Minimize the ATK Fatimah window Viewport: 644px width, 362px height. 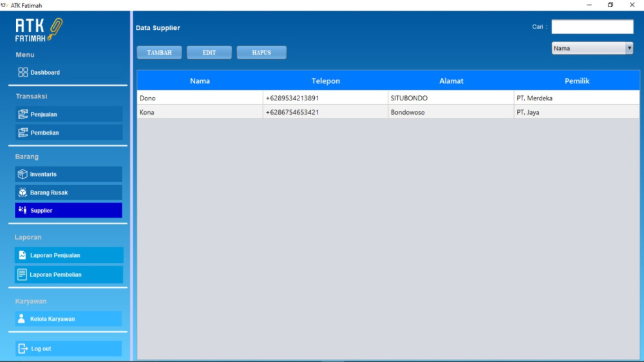pyautogui.click(x=589, y=5)
